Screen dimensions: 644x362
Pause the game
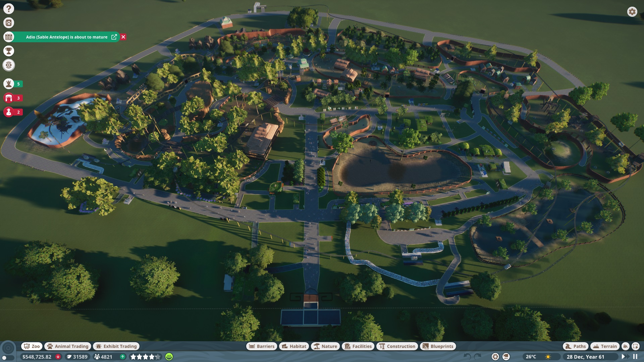pyautogui.click(x=635, y=357)
